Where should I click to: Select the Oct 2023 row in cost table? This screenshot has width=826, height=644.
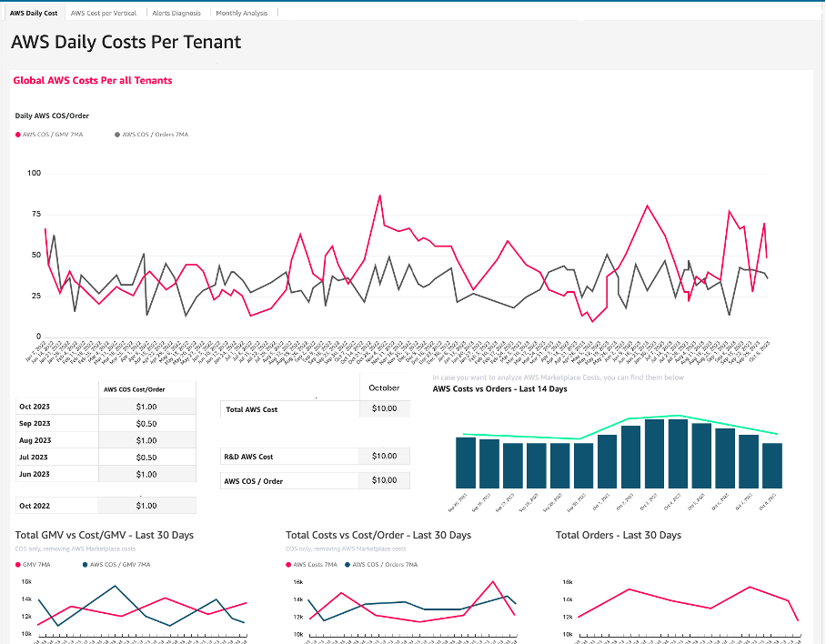pos(35,407)
